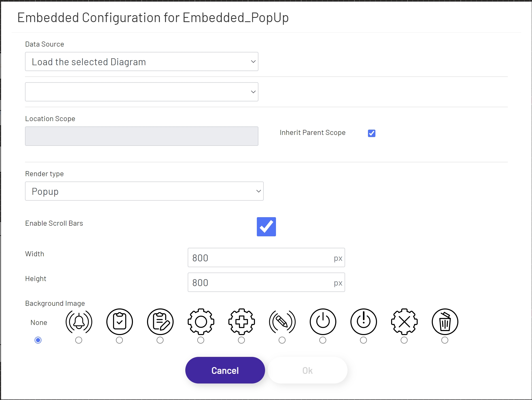Select the broadcasting pencil icon
This screenshot has height=400, width=532.
pyautogui.click(x=282, y=322)
